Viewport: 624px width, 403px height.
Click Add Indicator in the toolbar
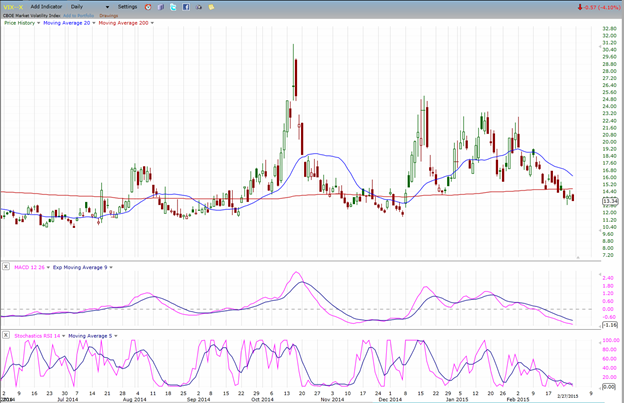tap(46, 7)
